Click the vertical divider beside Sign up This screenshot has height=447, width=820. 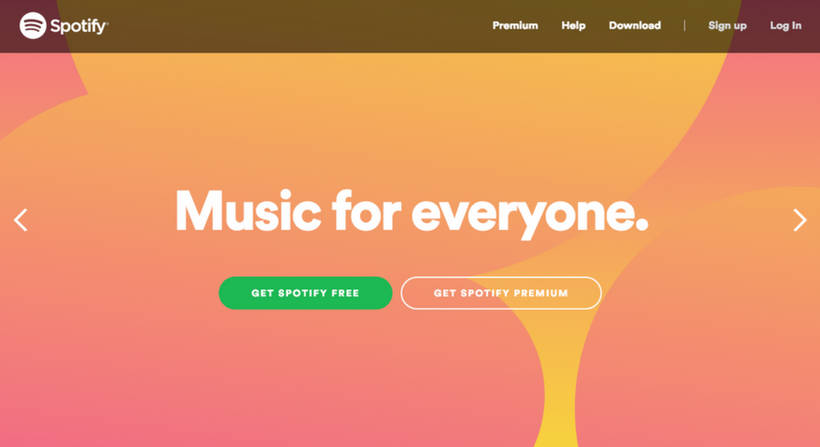tap(685, 26)
